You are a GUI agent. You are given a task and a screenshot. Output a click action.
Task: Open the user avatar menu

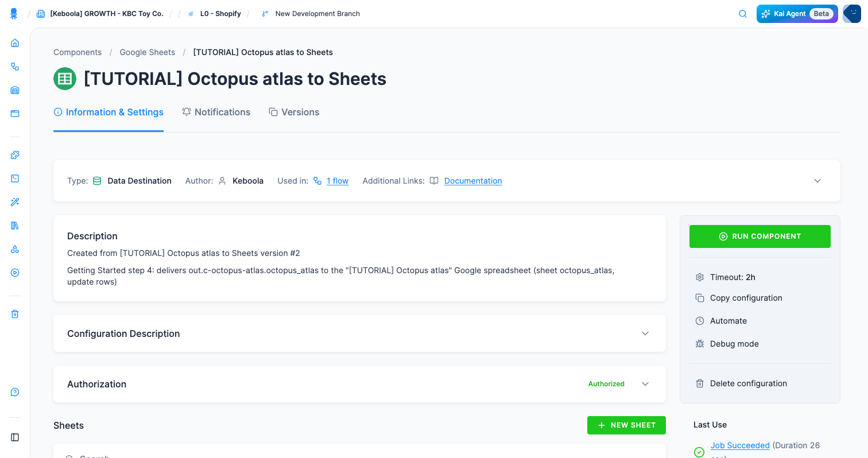[852, 14]
